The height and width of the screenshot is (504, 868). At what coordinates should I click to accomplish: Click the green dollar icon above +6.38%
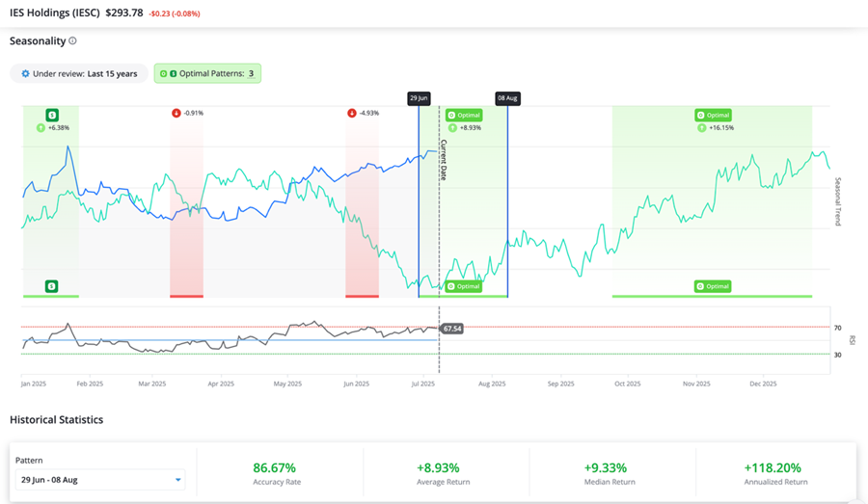[52, 115]
